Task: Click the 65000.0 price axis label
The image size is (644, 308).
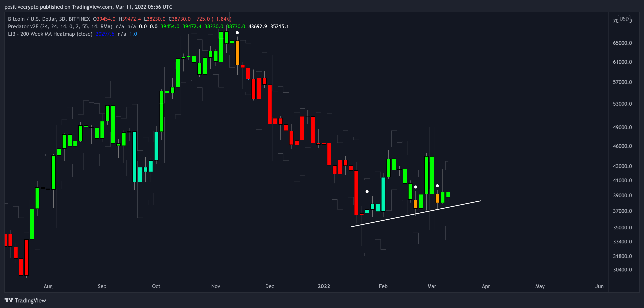Action: pyautogui.click(x=622, y=43)
